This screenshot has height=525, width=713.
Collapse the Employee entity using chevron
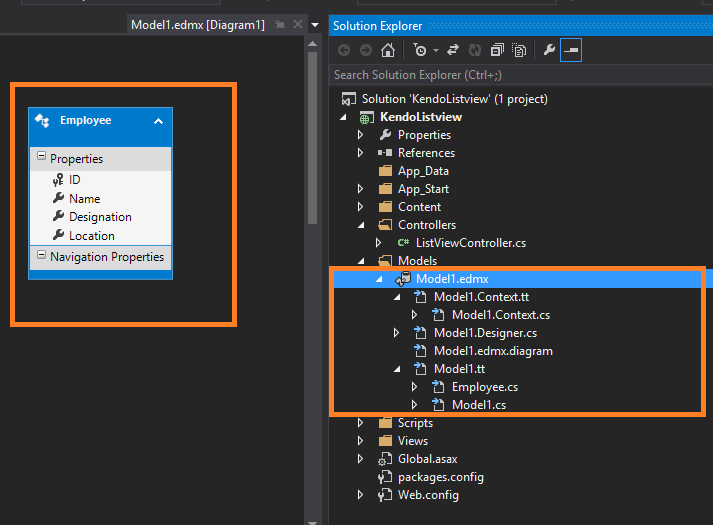coord(158,121)
